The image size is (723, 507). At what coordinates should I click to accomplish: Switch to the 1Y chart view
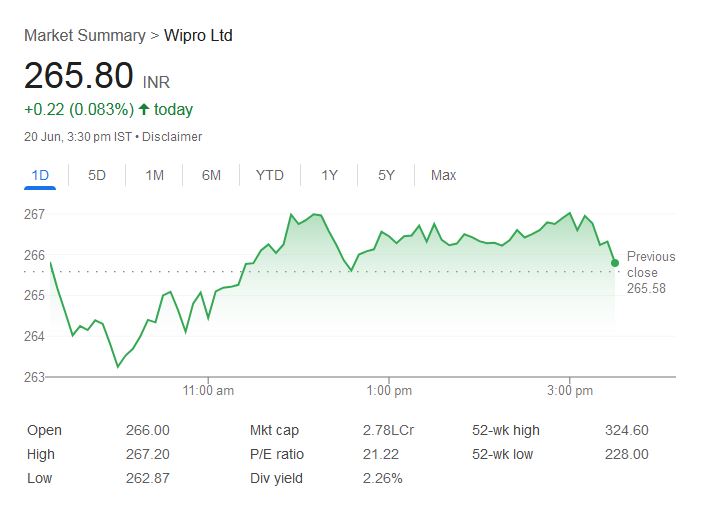pos(329,175)
